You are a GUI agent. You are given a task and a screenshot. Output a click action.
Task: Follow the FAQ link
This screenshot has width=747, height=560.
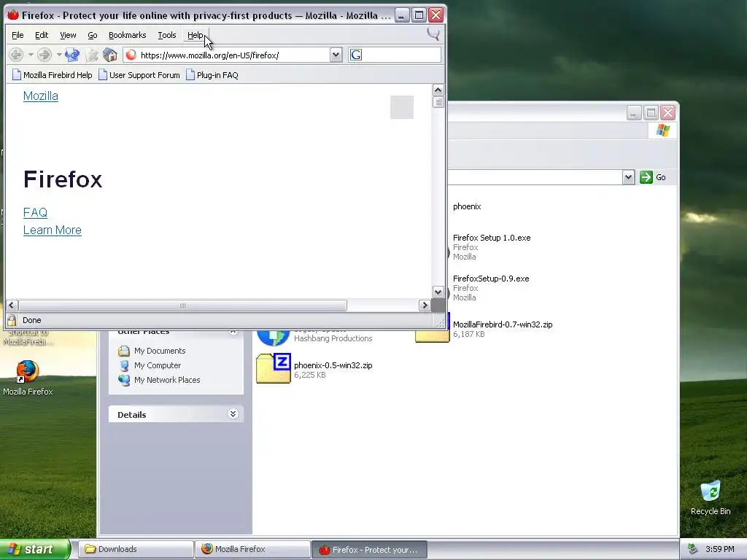click(35, 212)
